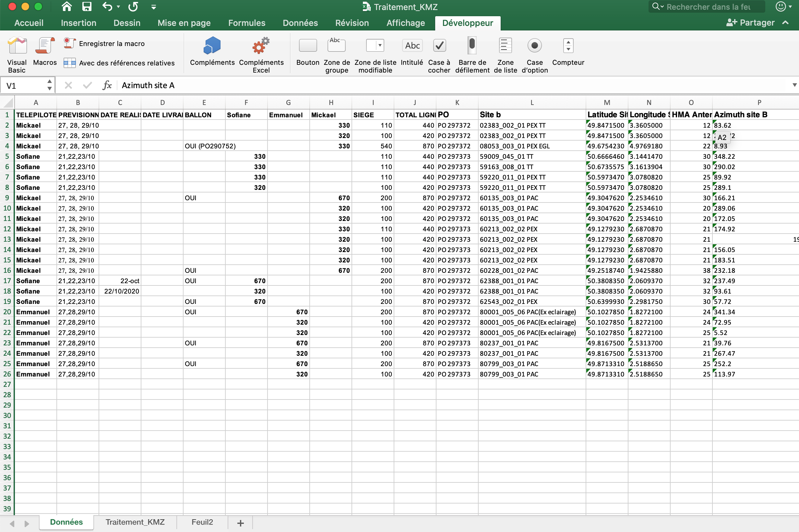The height and width of the screenshot is (532, 799).
Task: Click the Partager share button
Action: [750, 23]
